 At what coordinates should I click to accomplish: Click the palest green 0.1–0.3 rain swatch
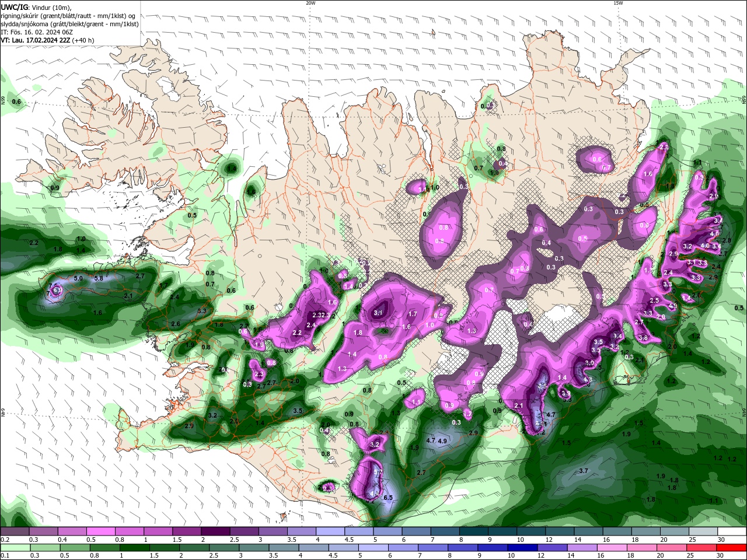(15, 548)
